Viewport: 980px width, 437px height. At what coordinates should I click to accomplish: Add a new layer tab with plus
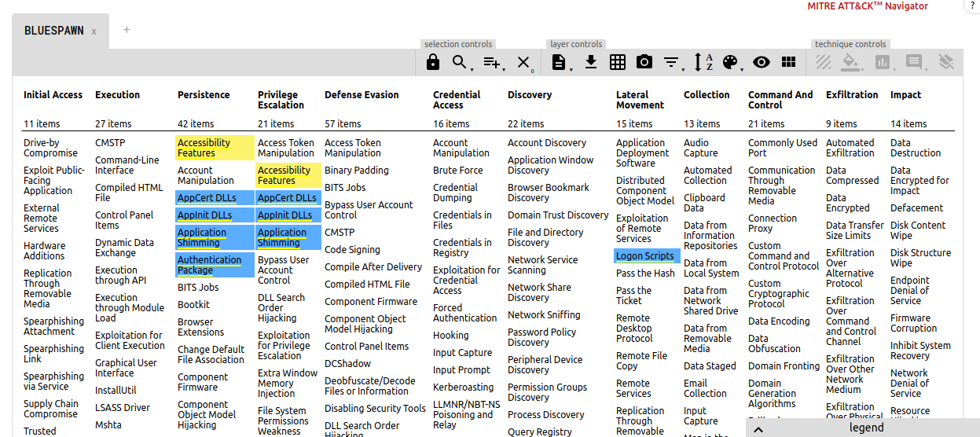click(127, 30)
